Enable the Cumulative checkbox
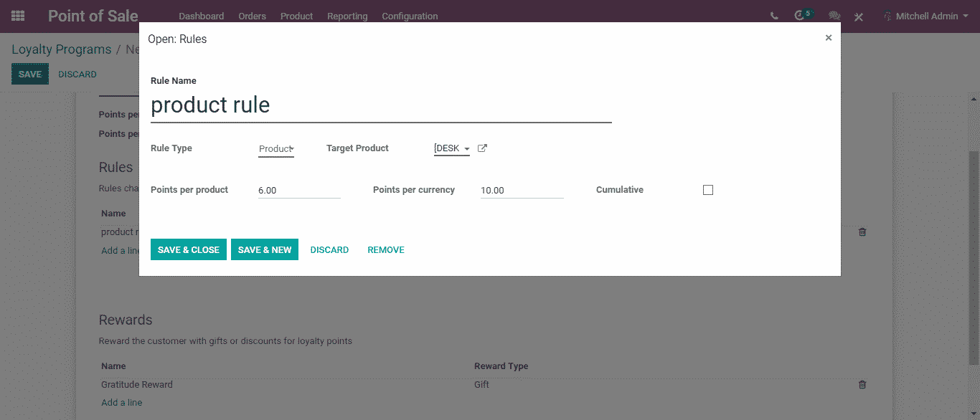This screenshot has width=980, height=420. 708,190
